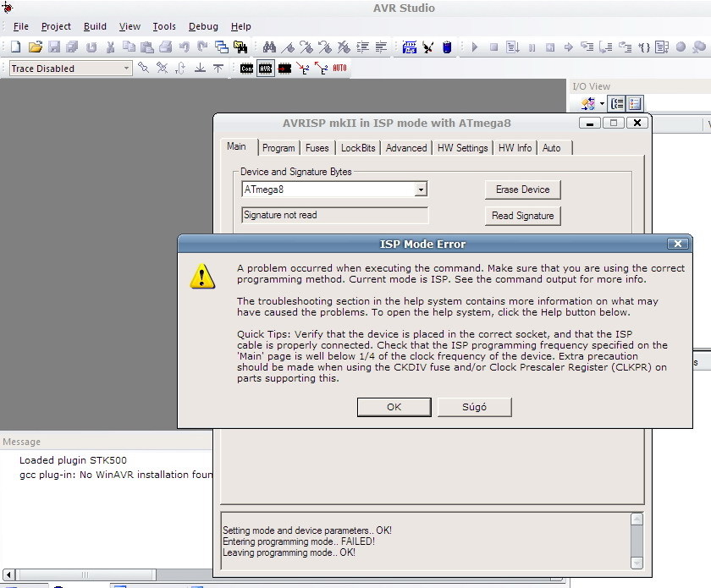Screen dimensions: 711x588
Task: Go to the next bookmark icon
Action: [306, 47]
